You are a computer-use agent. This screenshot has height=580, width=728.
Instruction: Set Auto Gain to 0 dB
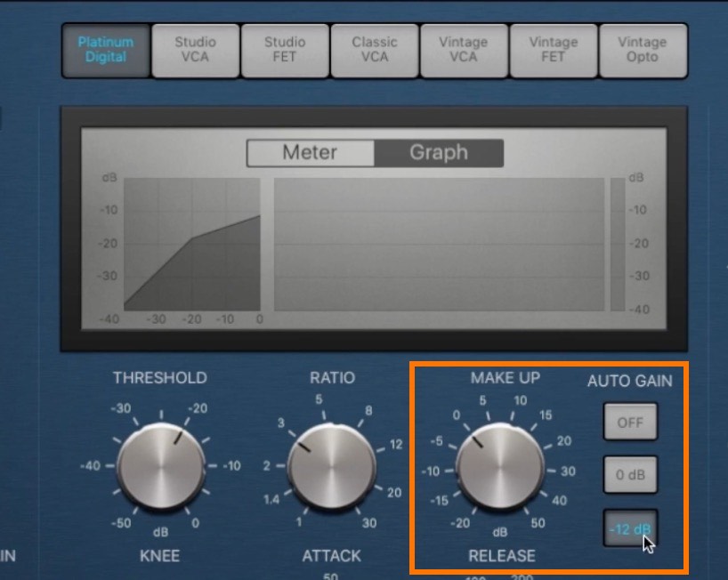click(630, 475)
